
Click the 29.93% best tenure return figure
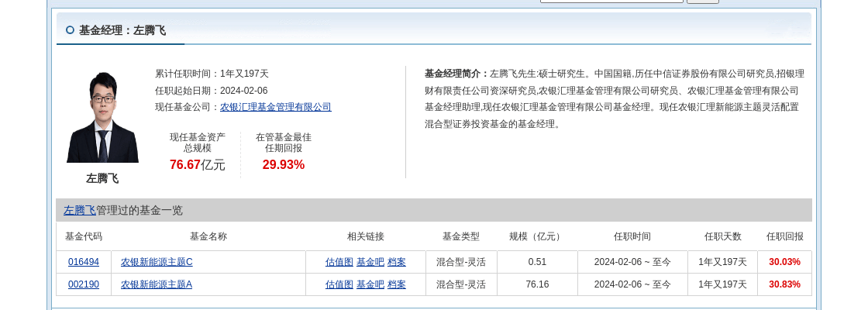coord(284,164)
